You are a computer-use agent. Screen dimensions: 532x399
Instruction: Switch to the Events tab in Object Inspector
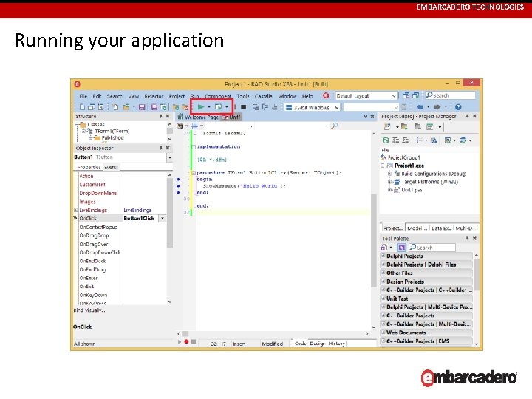click(x=112, y=167)
